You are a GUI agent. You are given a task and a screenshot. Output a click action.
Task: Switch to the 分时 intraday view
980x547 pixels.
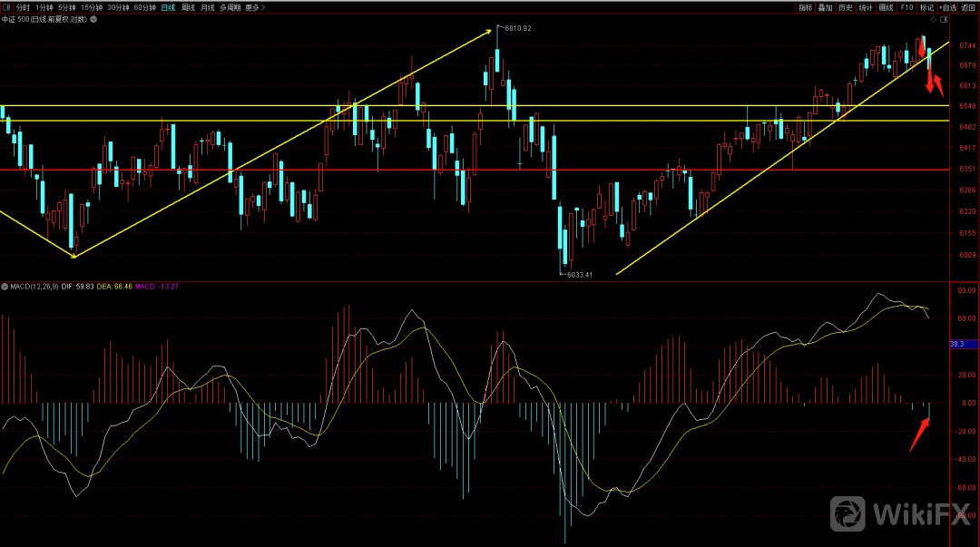click(23, 7)
